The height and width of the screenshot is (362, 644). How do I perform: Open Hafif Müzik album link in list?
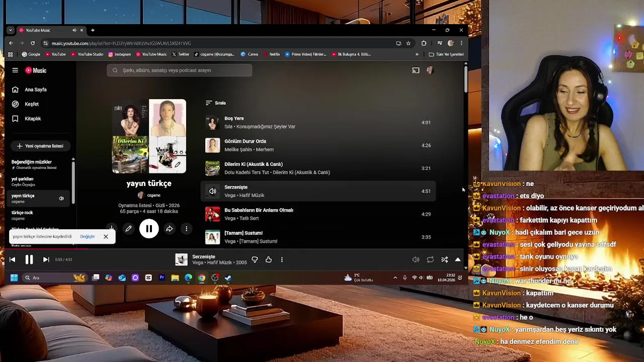point(252,196)
